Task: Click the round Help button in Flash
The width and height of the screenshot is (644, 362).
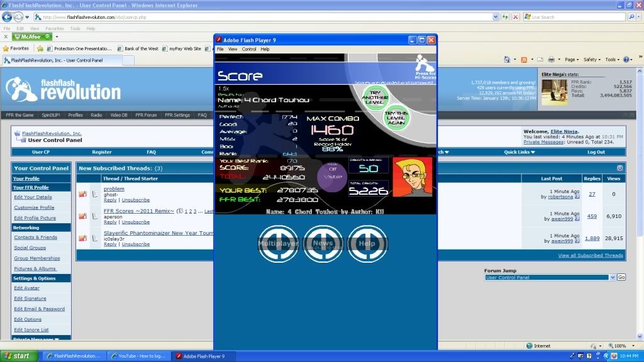Action: pyautogui.click(x=367, y=244)
